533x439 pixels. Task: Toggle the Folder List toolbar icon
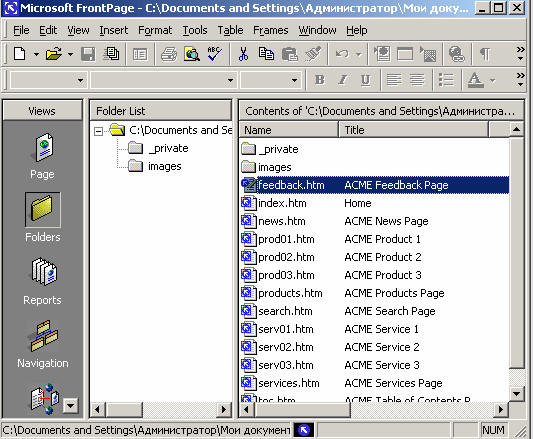point(140,54)
